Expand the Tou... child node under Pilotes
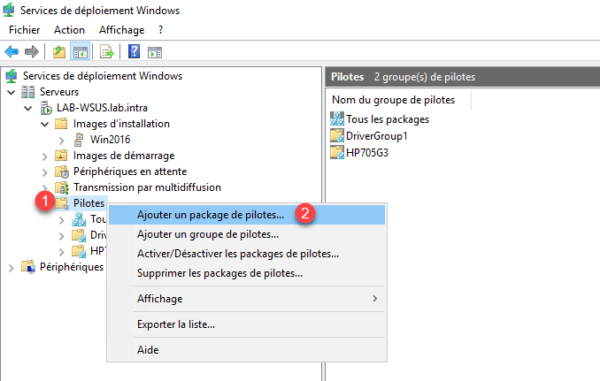 (x=62, y=220)
